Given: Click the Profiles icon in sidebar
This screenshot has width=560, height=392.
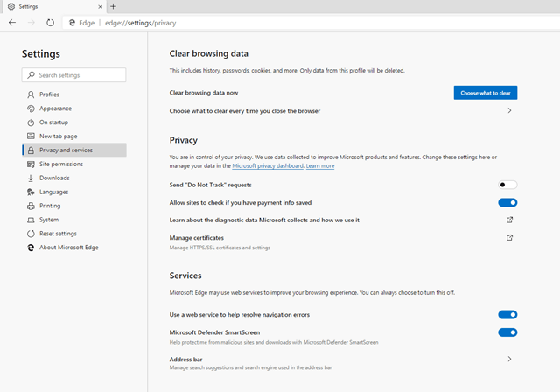Looking at the screenshot, I should (31, 94).
